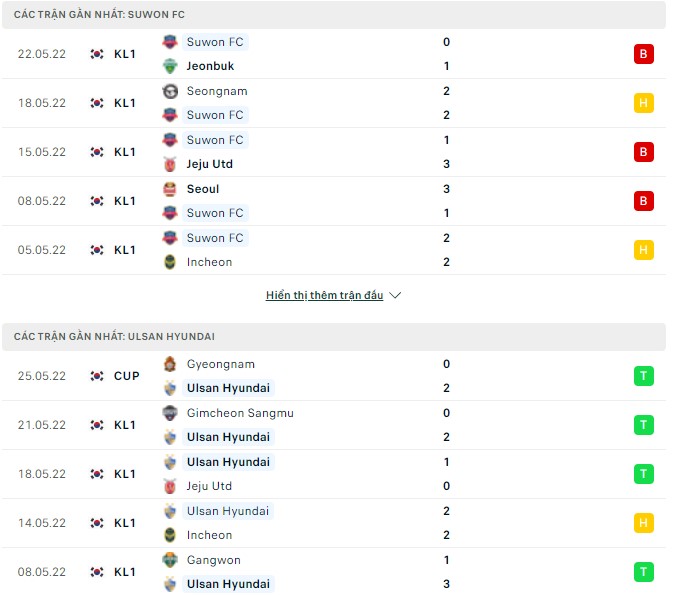This screenshot has height=595, width=675.
Task: Click the Gangwon team logo
Action: click(x=170, y=560)
